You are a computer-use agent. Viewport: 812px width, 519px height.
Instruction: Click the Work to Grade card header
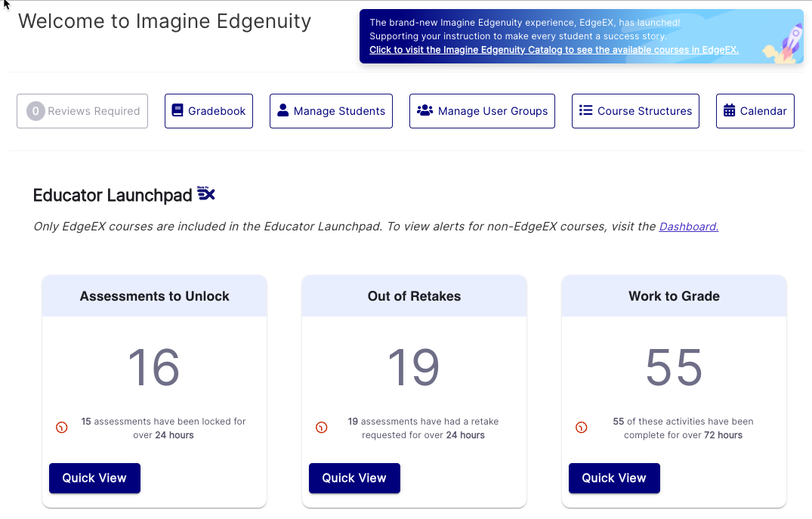674,295
